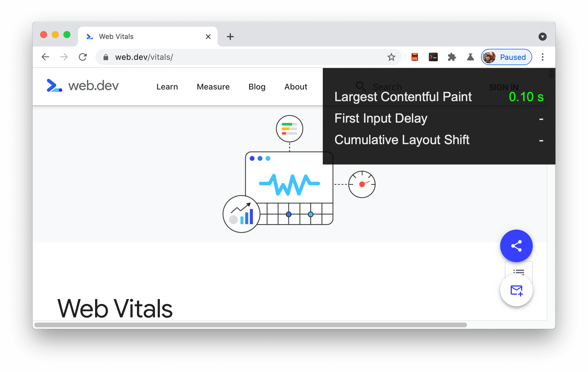Click the Measure link in navigation
The height and width of the screenshot is (372, 588).
tap(213, 87)
